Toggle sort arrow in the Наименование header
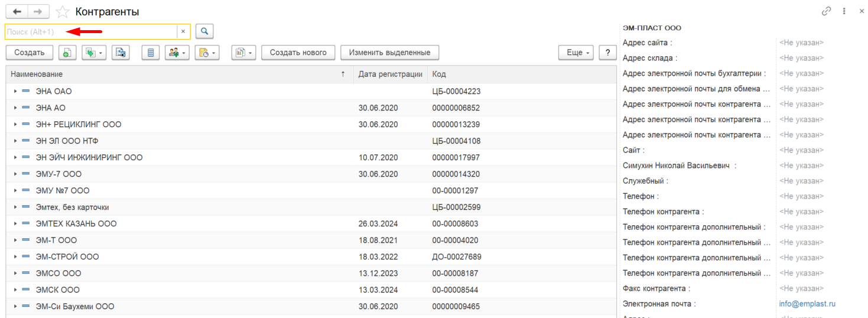This screenshot has width=868, height=318. 343,74
